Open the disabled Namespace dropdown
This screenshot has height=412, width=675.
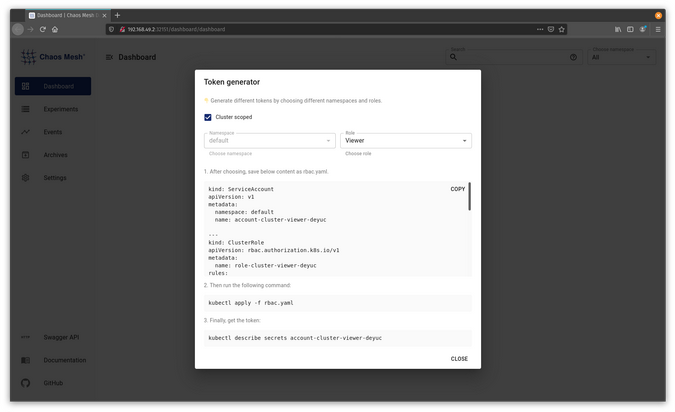269,141
